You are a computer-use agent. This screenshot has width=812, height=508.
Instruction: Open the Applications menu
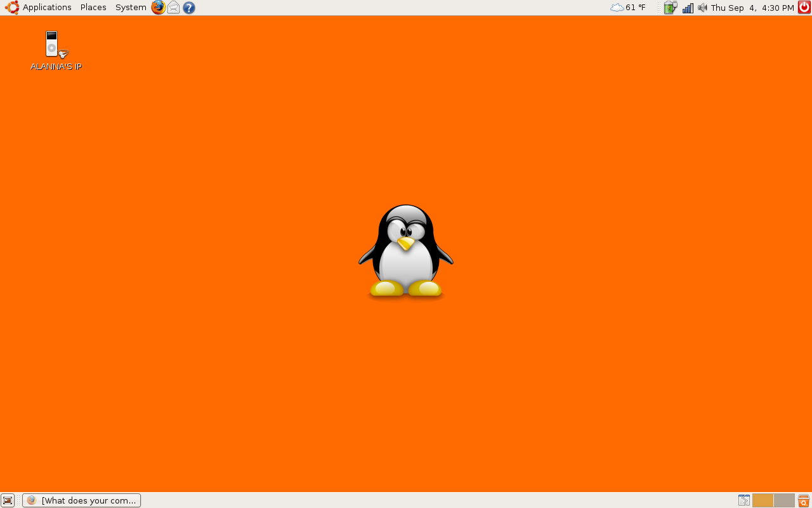47,7
